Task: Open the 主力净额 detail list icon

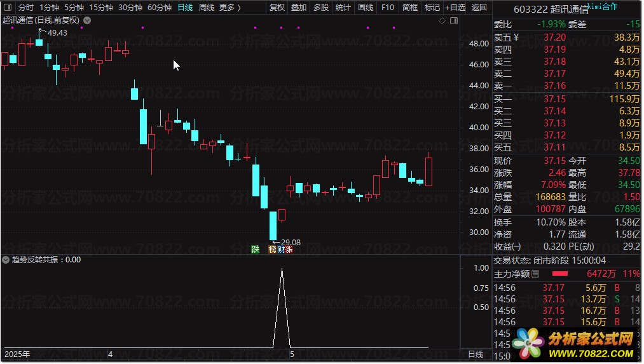Action: pyautogui.click(x=535, y=274)
